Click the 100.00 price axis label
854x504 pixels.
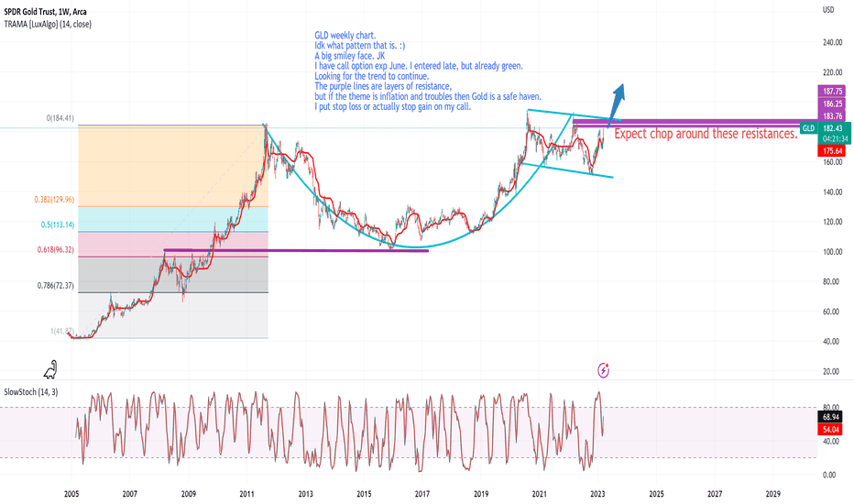tap(832, 252)
